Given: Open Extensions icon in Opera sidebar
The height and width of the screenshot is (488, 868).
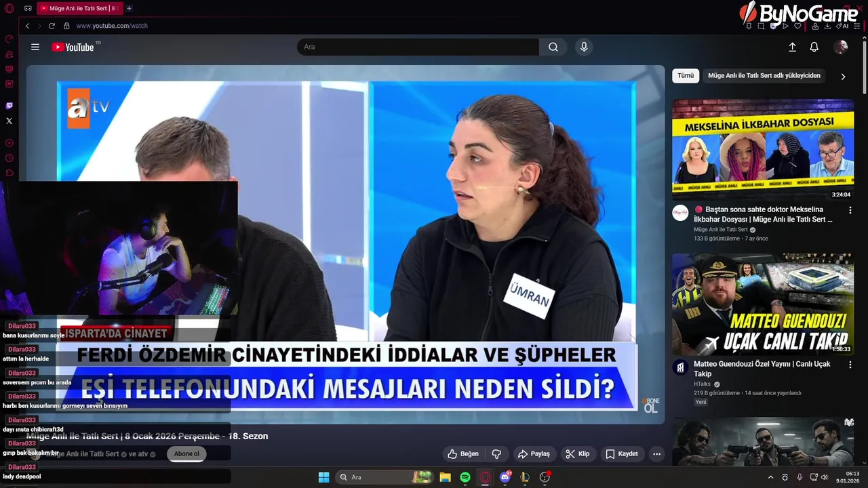Looking at the screenshot, I should click(x=9, y=173).
